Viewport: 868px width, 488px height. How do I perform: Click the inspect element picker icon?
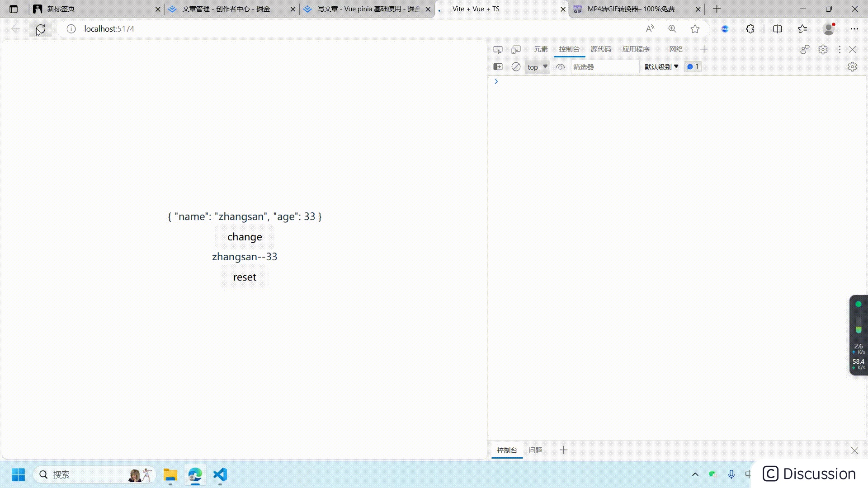coord(498,50)
